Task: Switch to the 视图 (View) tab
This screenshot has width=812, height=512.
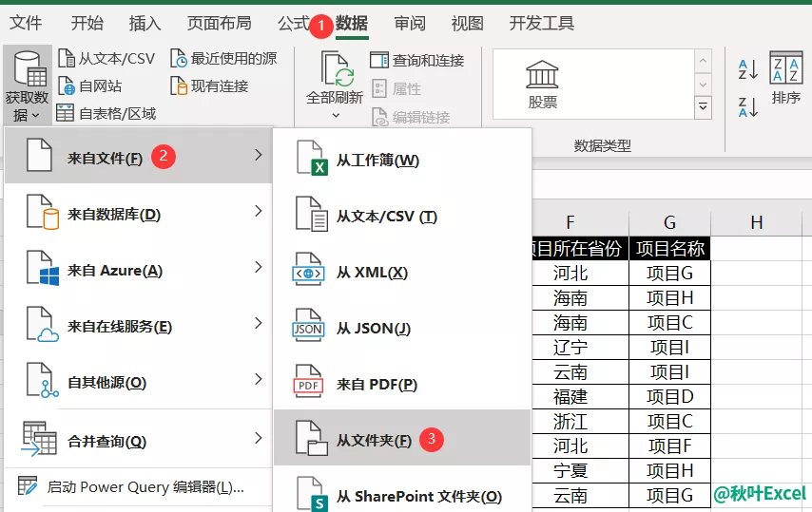Action: (x=468, y=23)
